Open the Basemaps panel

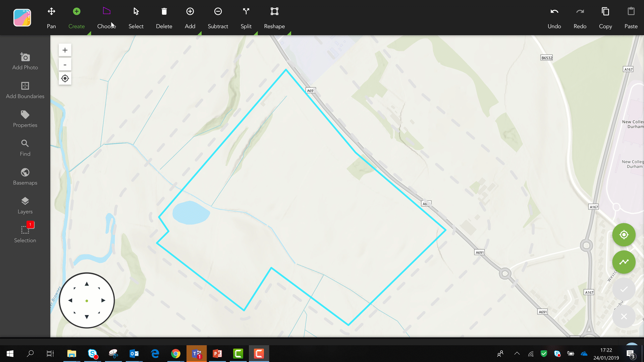[25, 177]
